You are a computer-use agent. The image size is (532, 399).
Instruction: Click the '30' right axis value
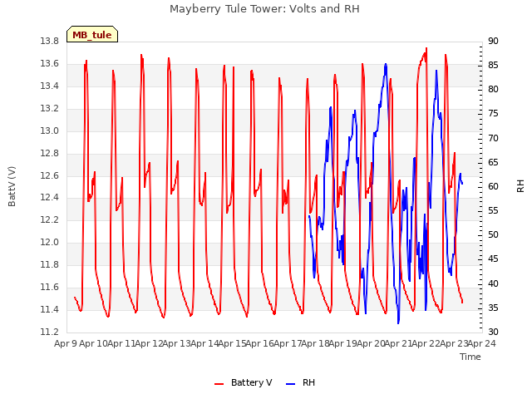point(493,332)
